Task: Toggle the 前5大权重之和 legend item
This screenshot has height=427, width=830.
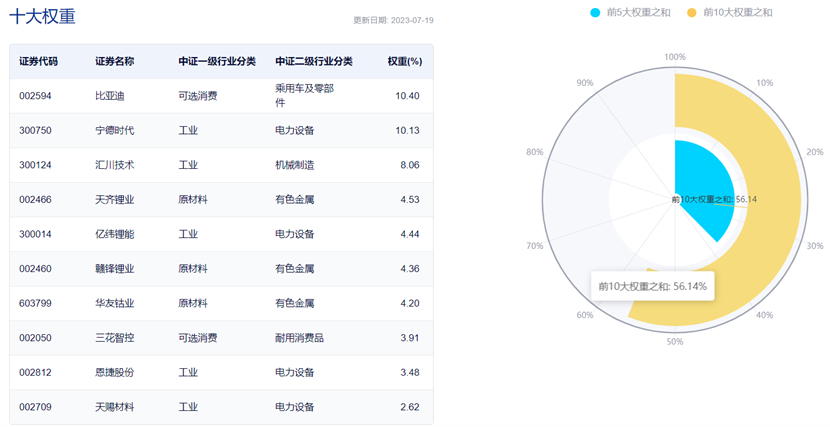Action: tap(630, 12)
